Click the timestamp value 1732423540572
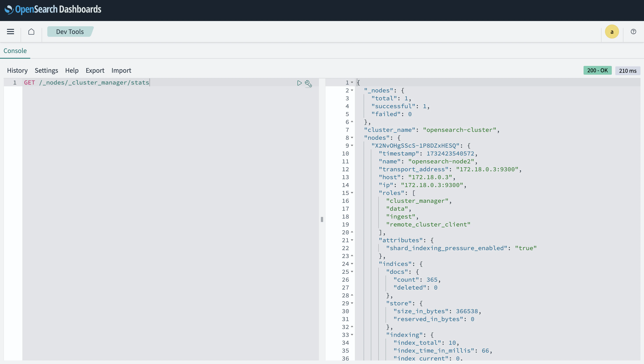644x364 pixels. point(450,154)
